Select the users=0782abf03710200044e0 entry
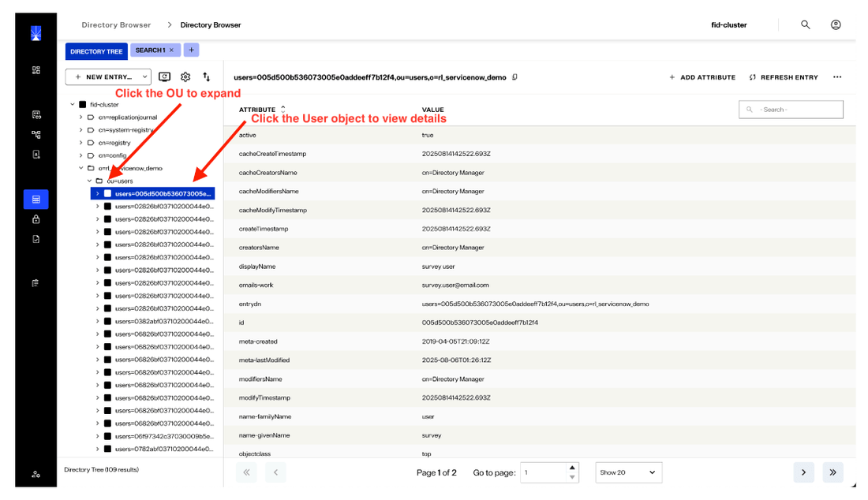868x500 pixels. click(x=164, y=449)
